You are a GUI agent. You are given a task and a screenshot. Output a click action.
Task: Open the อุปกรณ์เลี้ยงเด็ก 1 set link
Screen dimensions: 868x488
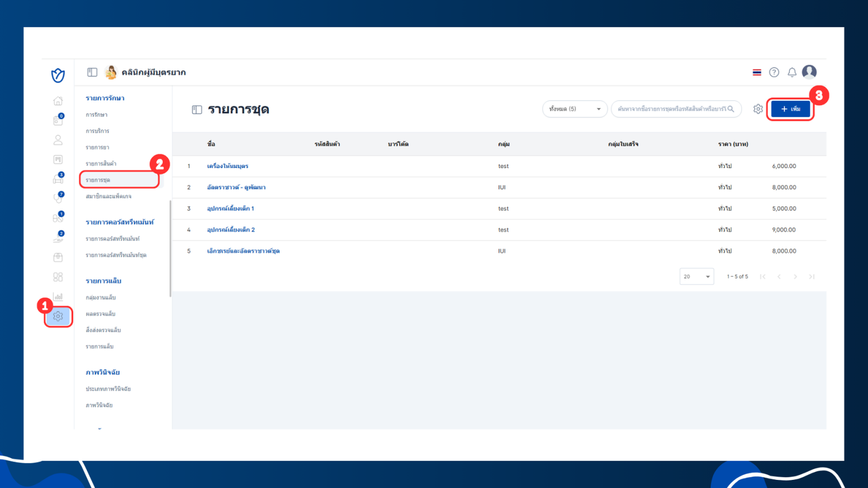click(x=231, y=208)
